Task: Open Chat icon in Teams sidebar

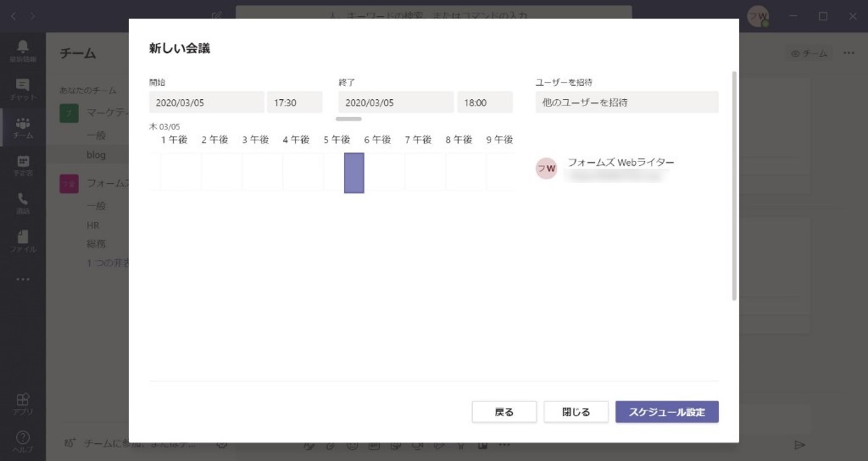Action: (23, 89)
